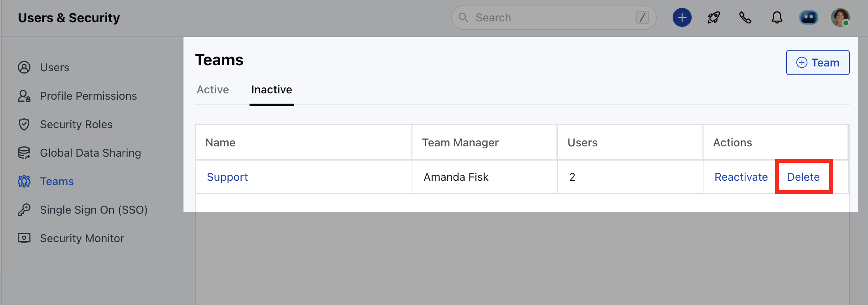Click the Global Data Sharing database icon
Image resolution: width=868 pixels, height=305 pixels.
(24, 153)
